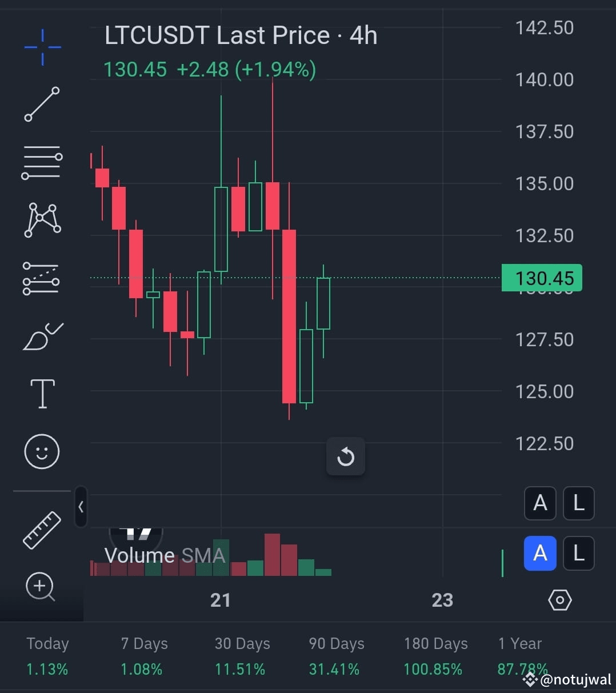Select the crosshair cursor tool
The width and height of the screenshot is (616, 693).
tap(42, 48)
